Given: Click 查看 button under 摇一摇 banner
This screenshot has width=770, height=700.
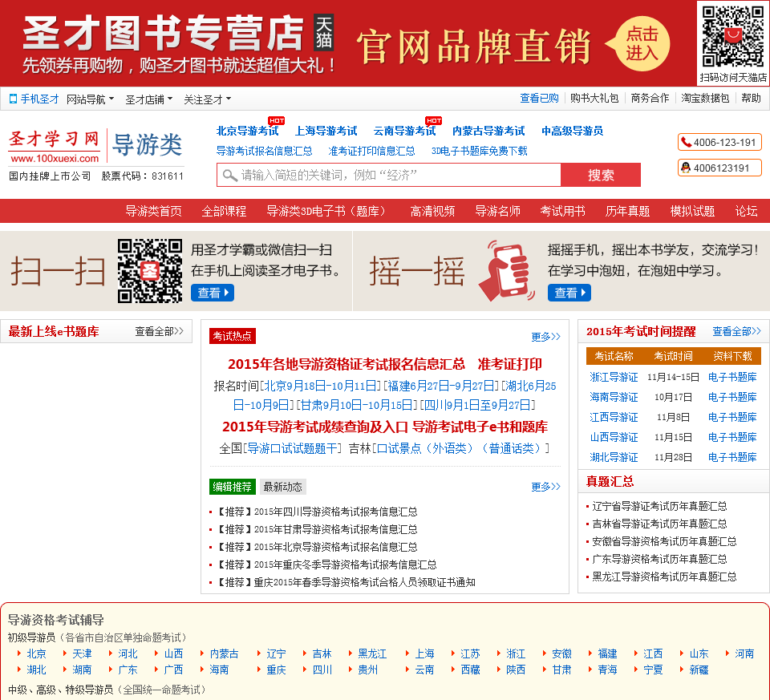Looking at the screenshot, I should coord(569,293).
